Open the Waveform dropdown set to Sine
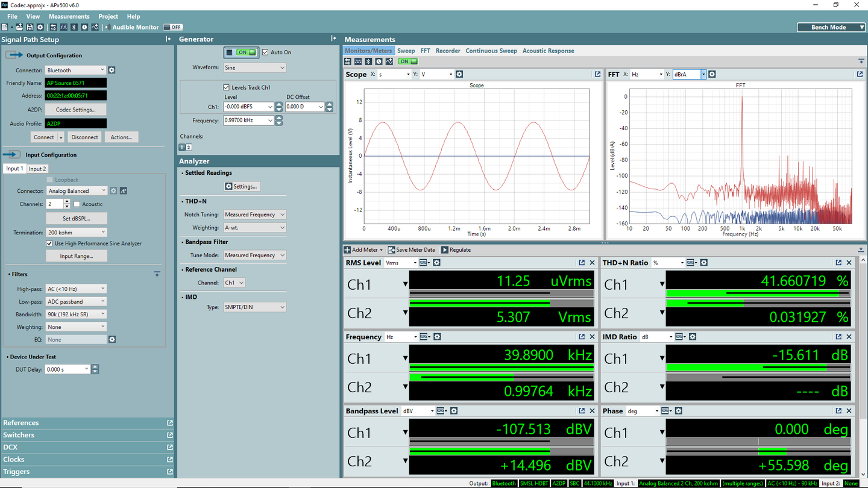868x488 pixels. point(254,67)
